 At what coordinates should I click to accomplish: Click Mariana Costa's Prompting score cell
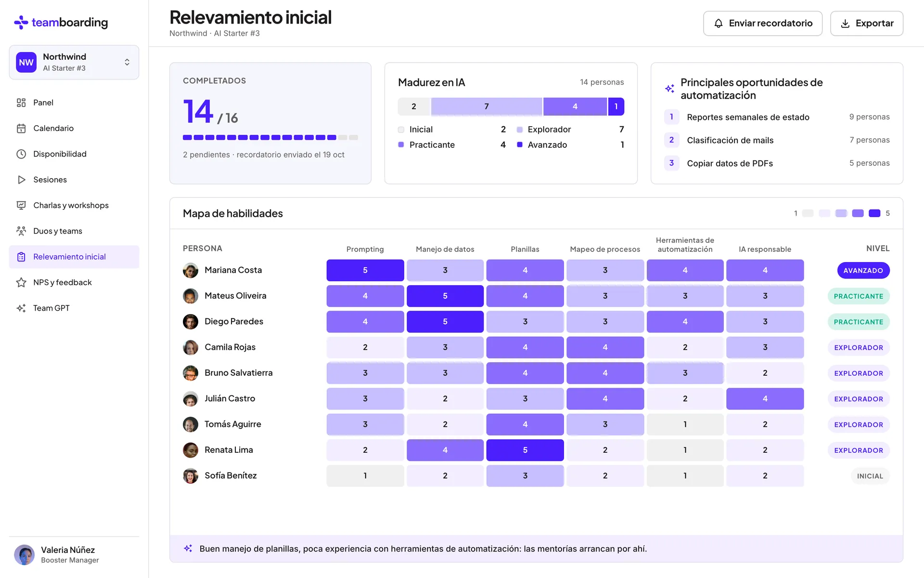click(365, 270)
